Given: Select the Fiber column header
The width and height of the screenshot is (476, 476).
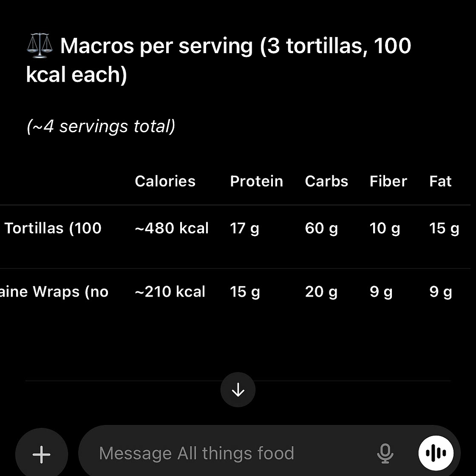Looking at the screenshot, I should tap(388, 181).
